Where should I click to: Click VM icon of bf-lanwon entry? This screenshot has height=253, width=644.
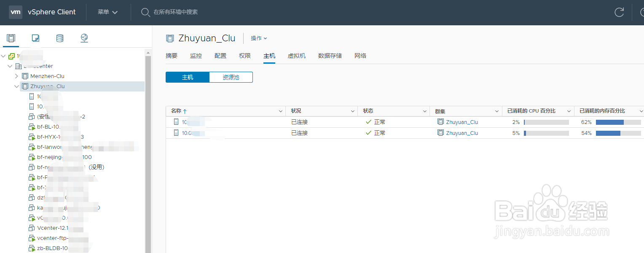pos(32,147)
